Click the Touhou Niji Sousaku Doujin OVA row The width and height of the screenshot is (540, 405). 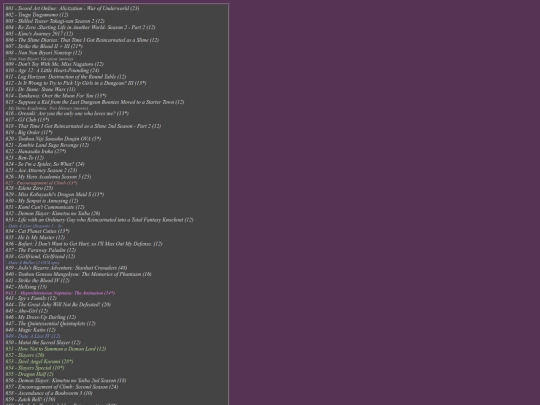[x=53, y=139]
